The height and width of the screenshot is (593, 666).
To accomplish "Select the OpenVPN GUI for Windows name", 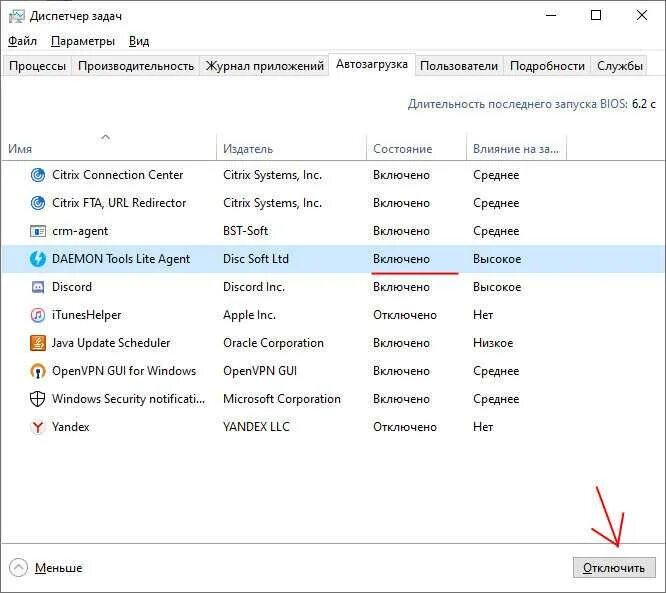I will coord(124,371).
